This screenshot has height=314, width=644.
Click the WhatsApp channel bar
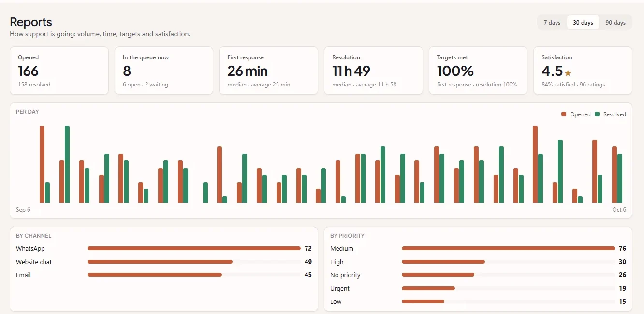pos(194,248)
